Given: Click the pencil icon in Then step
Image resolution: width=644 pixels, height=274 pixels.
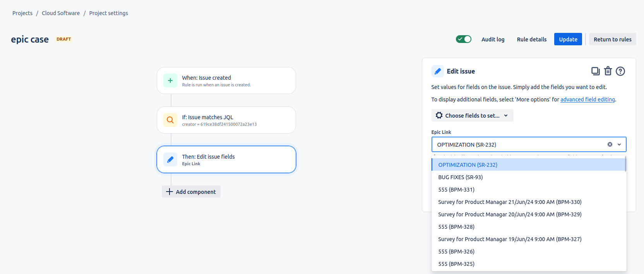Looking at the screenshot, I should pos(170,159).
